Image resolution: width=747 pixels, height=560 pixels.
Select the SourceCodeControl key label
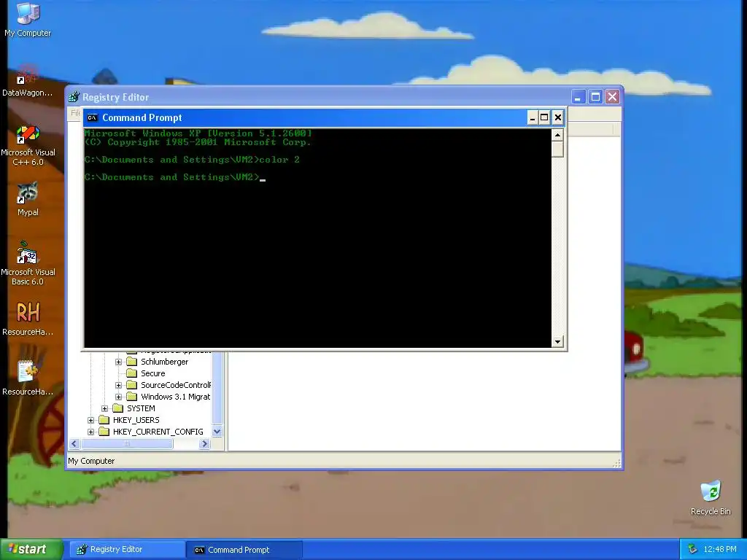175,385
